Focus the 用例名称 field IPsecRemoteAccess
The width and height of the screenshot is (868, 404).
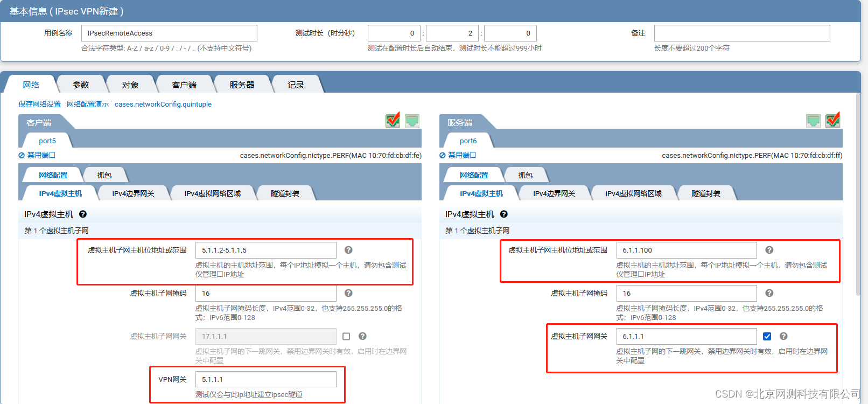169,33
